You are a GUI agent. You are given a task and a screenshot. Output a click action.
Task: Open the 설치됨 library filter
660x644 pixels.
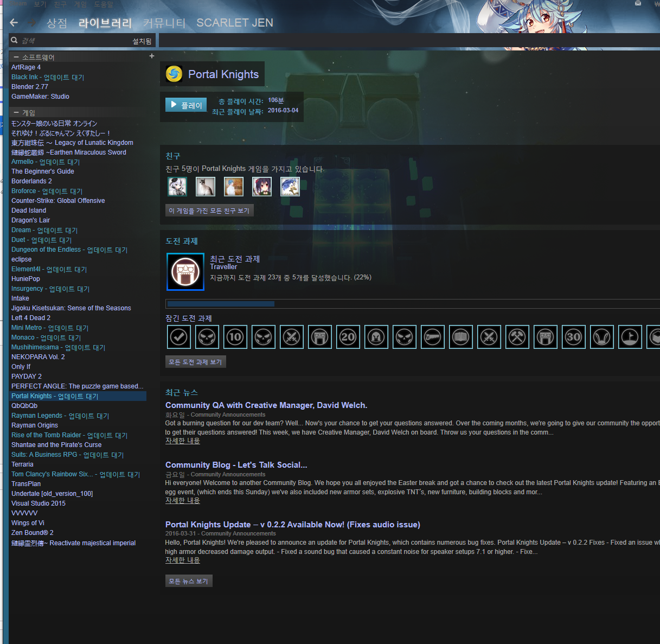pyautogui.click(x=142, y=41)
